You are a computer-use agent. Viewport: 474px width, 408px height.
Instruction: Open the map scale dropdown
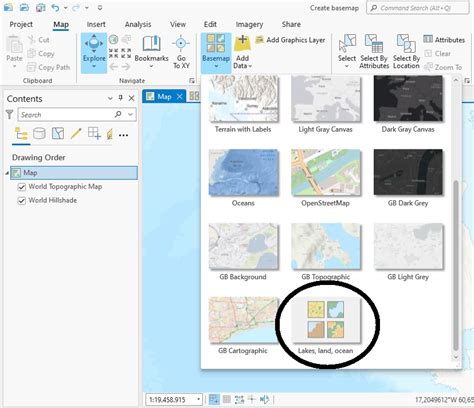click(x=198, y=399)
